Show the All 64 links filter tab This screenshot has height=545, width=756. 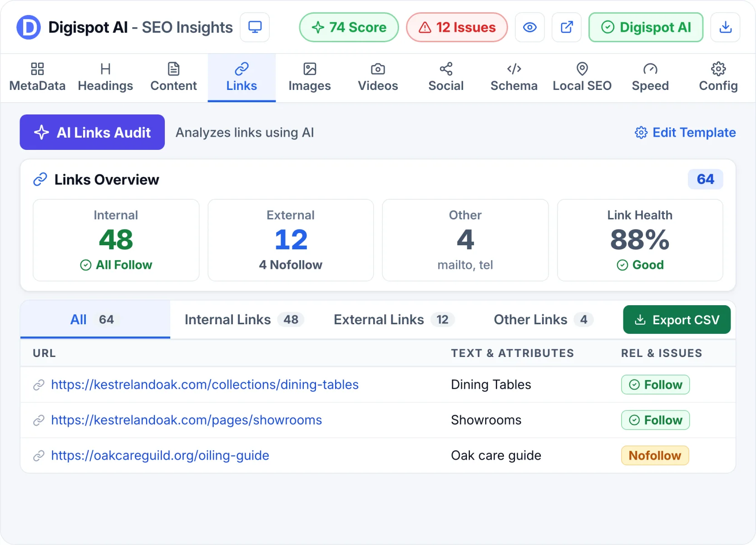[95, 320]
